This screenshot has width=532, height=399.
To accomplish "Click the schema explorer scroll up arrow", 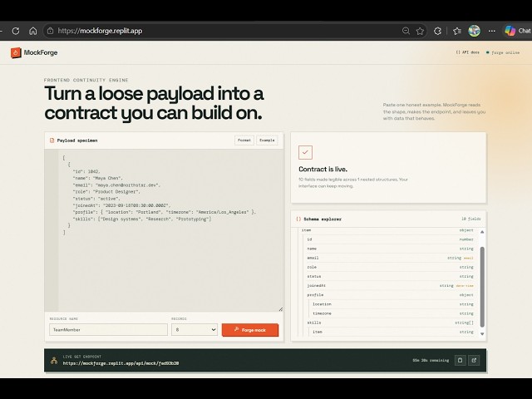I will pos(482,232).
